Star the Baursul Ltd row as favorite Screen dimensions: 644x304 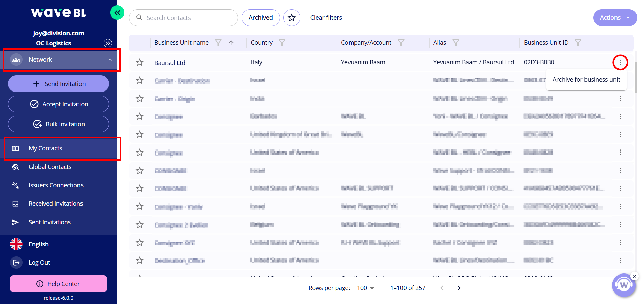[140, 62]
